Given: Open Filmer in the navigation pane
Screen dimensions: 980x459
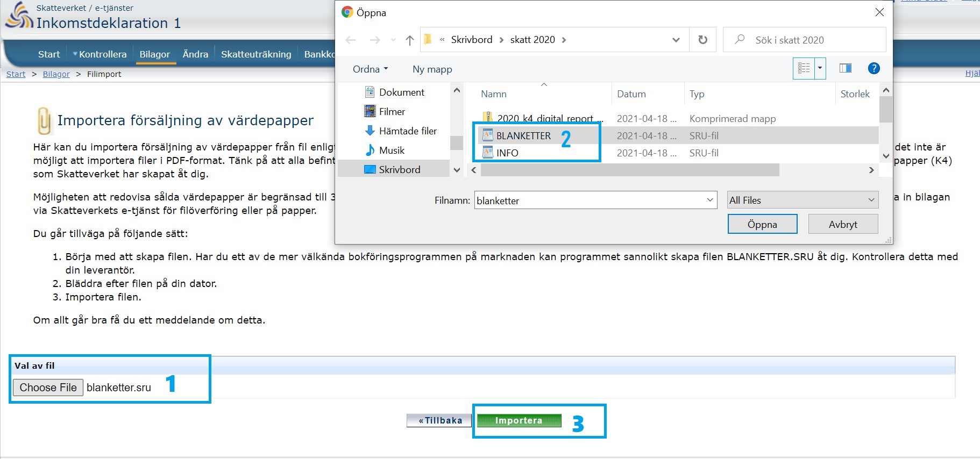Looking at the screenshot, I should (392, 111).
